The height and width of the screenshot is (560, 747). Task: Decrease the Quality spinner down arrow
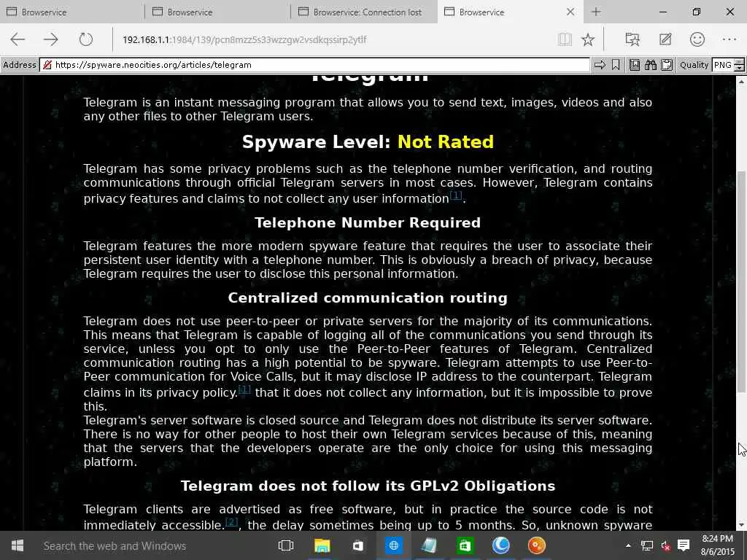tap(740, 68)
